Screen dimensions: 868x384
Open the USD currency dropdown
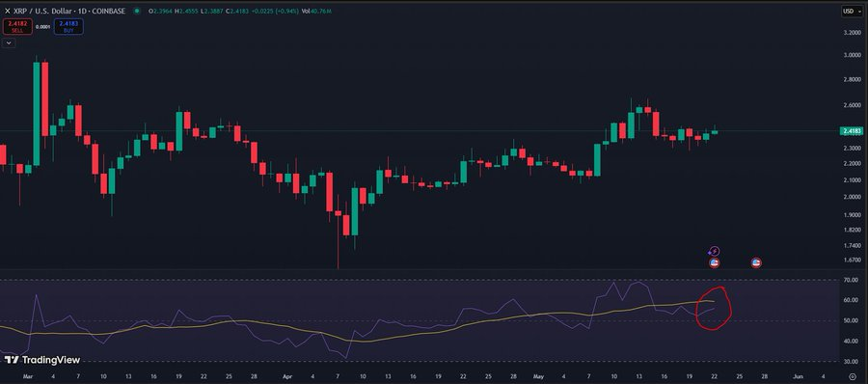tap(849, 11)
